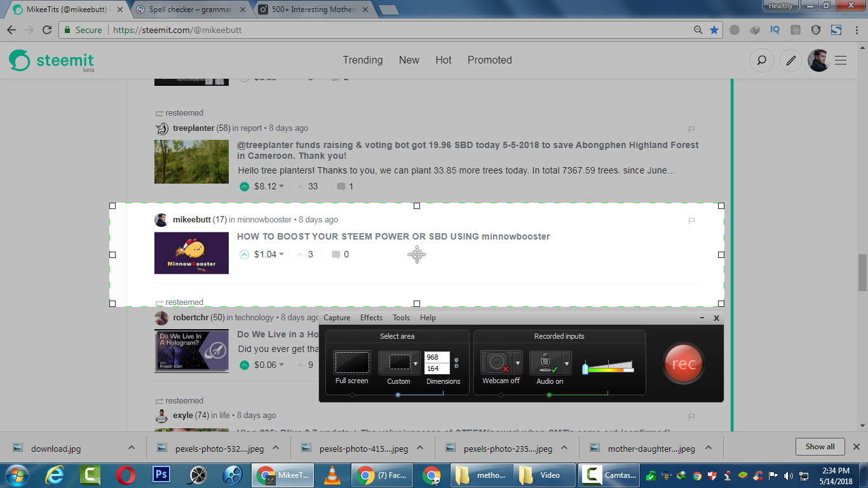Upvote the minnowbooster post
The height and width of the screenshot is (488, 868).
[245, 255]
